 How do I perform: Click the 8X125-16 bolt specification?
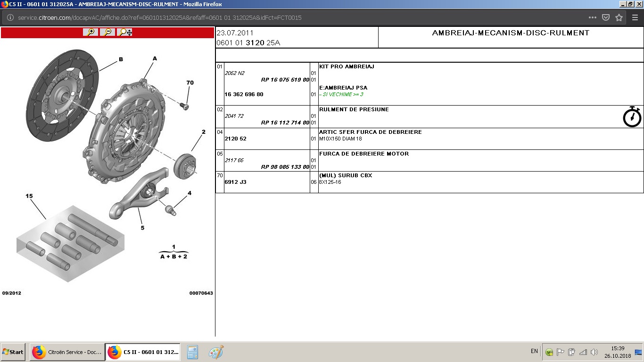tap(330, 182)
